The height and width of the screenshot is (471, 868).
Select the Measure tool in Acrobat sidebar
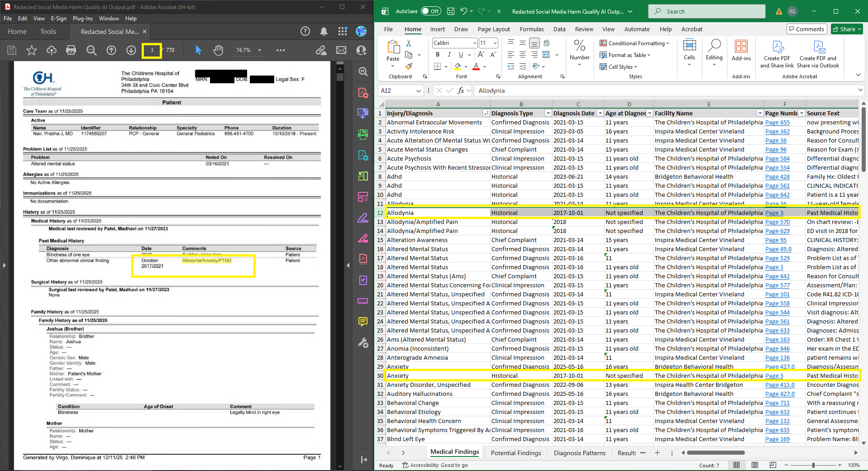(362, 301)
